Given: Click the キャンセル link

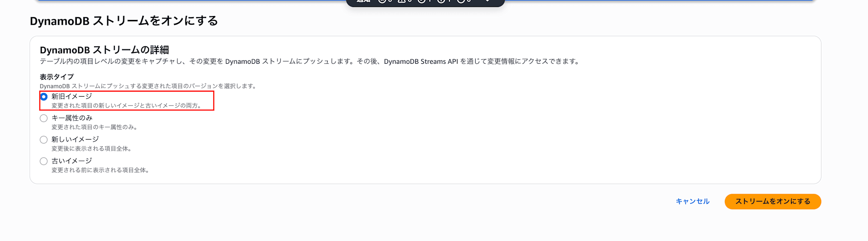Looking at the screenshot, I should coord(692,202).
